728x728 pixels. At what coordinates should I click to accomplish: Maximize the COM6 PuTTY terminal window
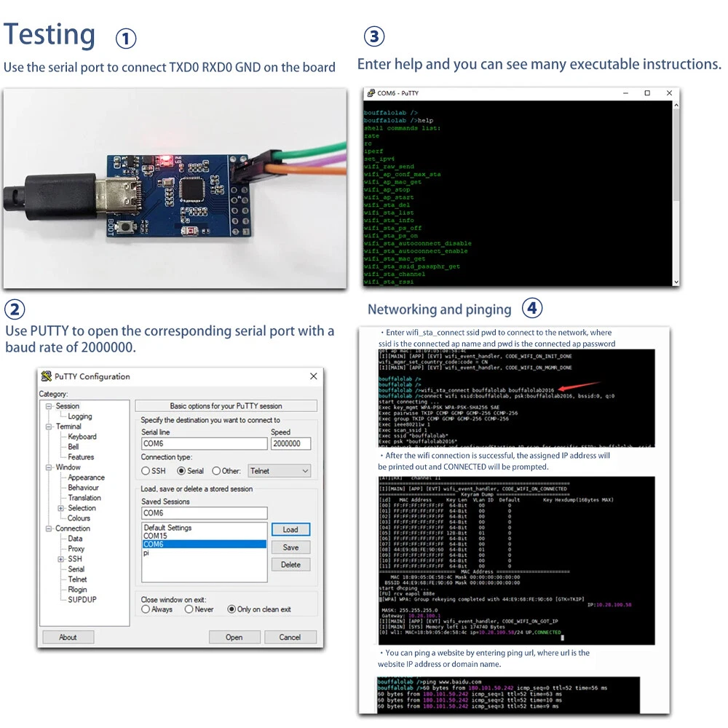tap(647, 93)
